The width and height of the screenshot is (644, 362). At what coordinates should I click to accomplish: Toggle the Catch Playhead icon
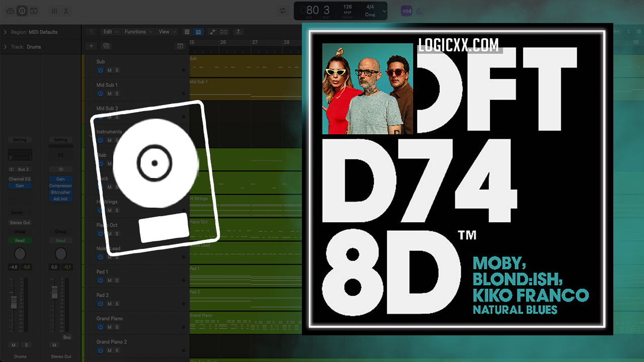click(239, 32)
